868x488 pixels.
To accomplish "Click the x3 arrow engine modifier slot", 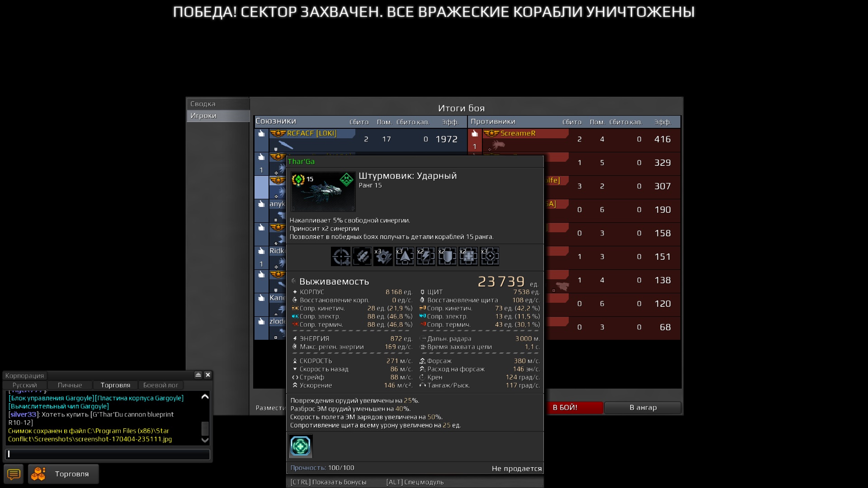I will click(x=404, y=256).
